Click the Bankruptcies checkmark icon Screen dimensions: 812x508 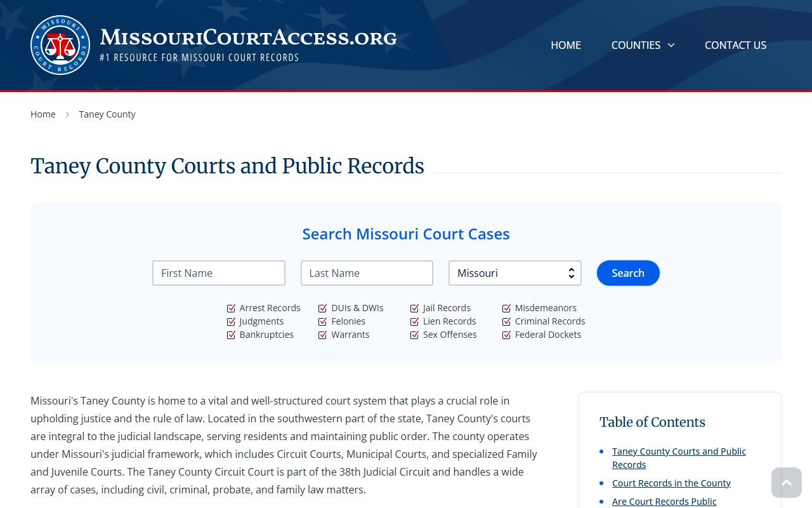pyautogui.click(x=232, y=335)
